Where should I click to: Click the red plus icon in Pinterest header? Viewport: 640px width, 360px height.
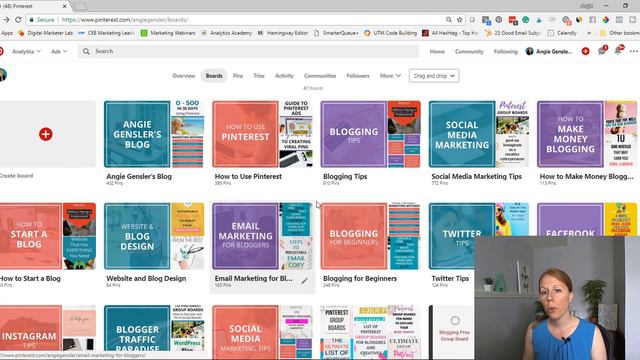tap(585, 51)
